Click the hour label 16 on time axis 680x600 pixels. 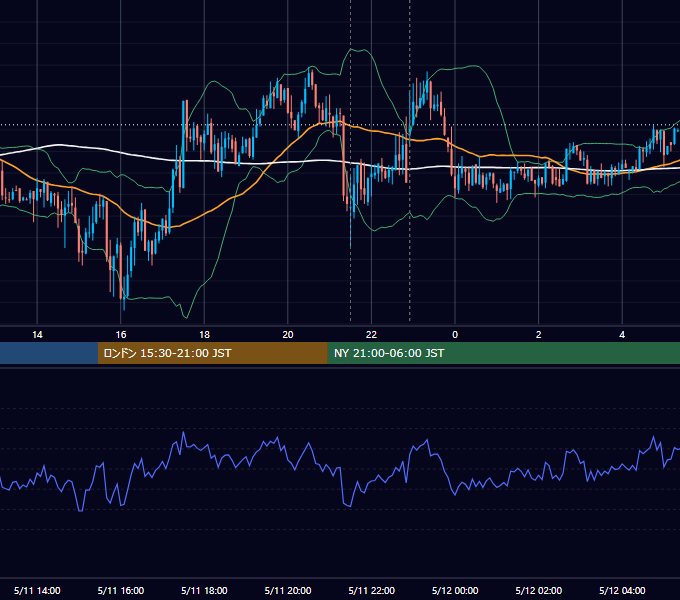click(x=121, y=335)
